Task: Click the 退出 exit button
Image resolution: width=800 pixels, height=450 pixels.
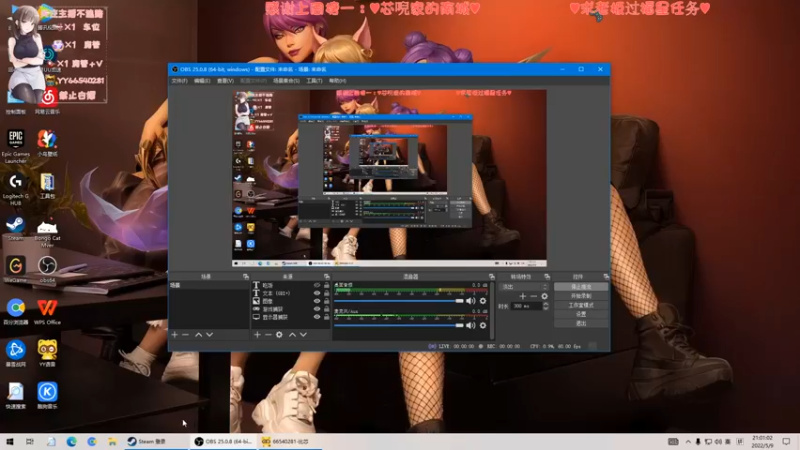Action: pos(581,323)
